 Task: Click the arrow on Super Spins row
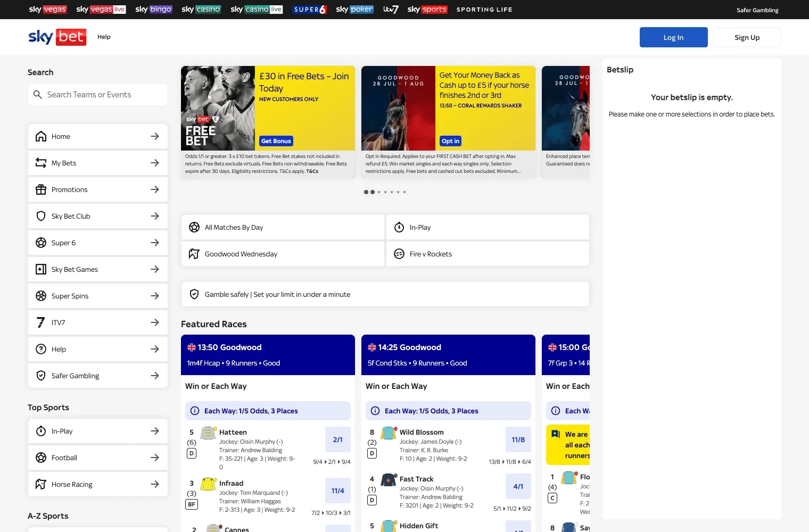(155, 296)
